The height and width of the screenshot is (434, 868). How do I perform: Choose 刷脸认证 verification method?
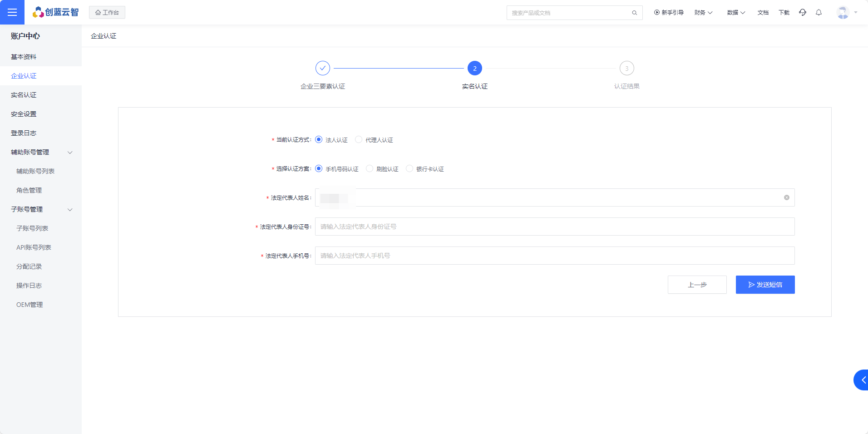tap(370, 169)
